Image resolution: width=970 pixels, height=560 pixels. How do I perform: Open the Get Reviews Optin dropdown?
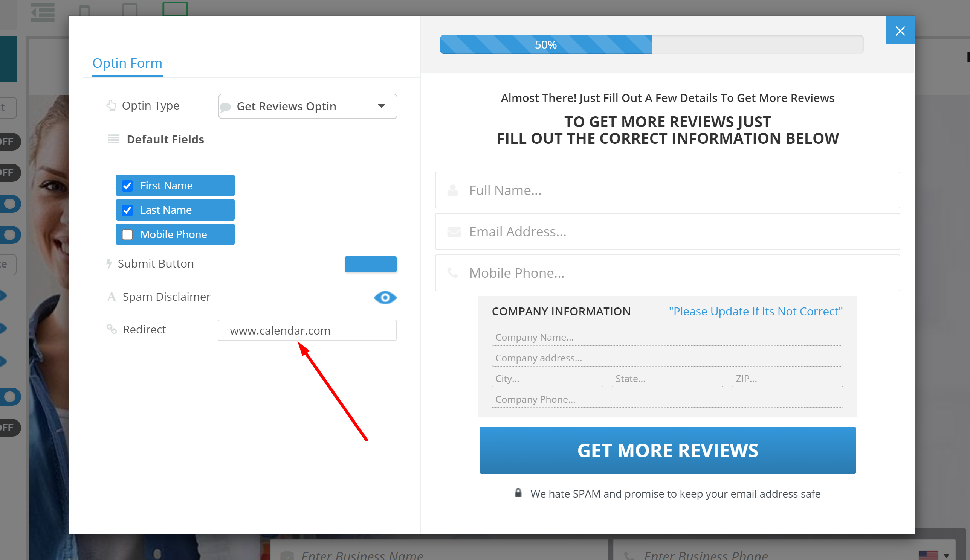tap(307, 106)
